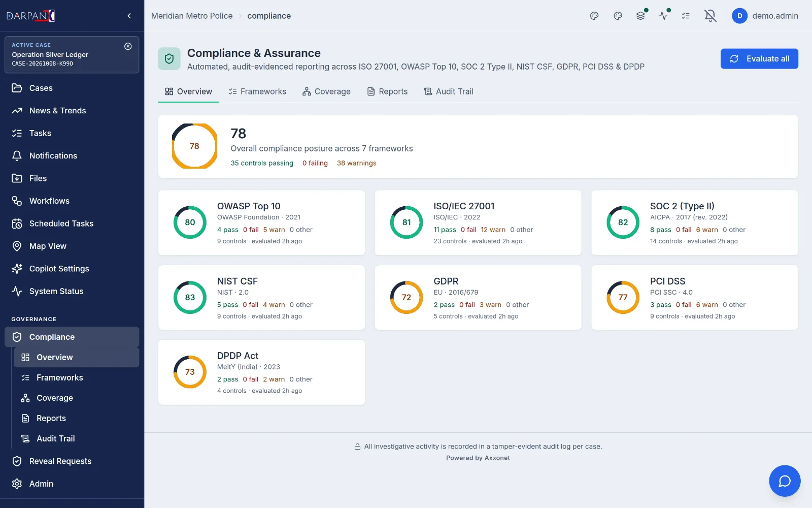Image resolution: width=812 pixels, height=508 pixels.
Task: Open the ISO/IEC 27001 framework card
Action: click(478, 223)
